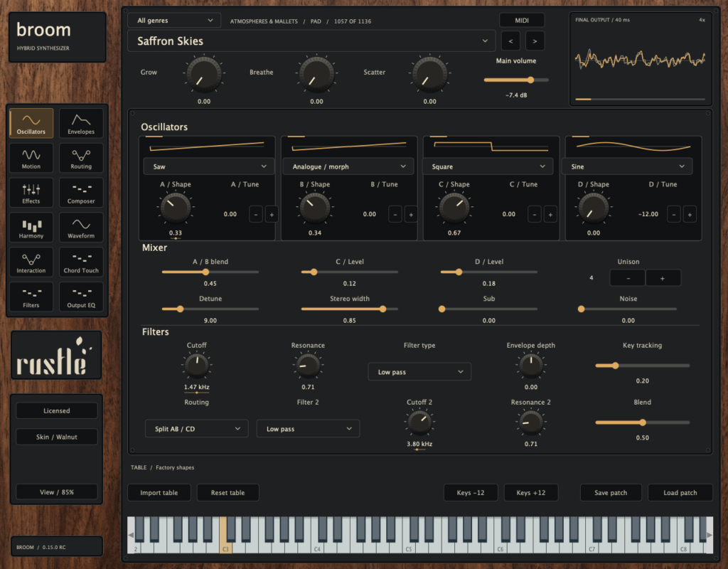This screenshot has height=569, width=728.
Task: Adjust the Main volume slider
Action: (x=516, y=80)
